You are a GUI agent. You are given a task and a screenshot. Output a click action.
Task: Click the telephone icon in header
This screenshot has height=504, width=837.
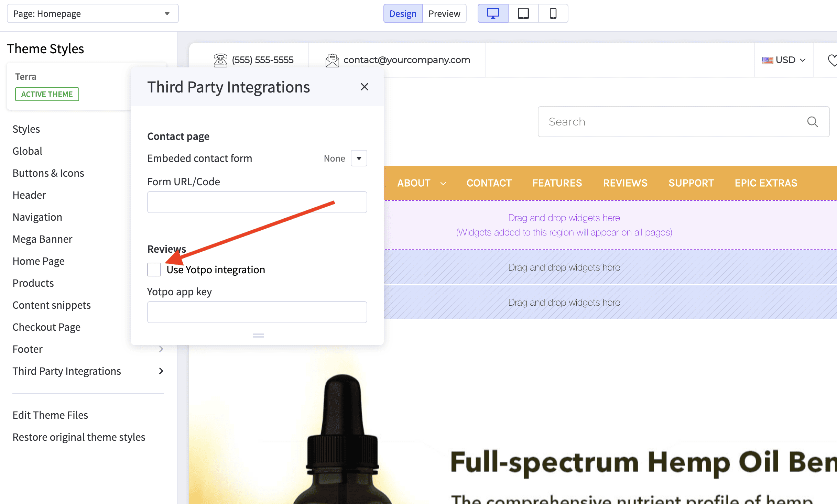(220, 60)
